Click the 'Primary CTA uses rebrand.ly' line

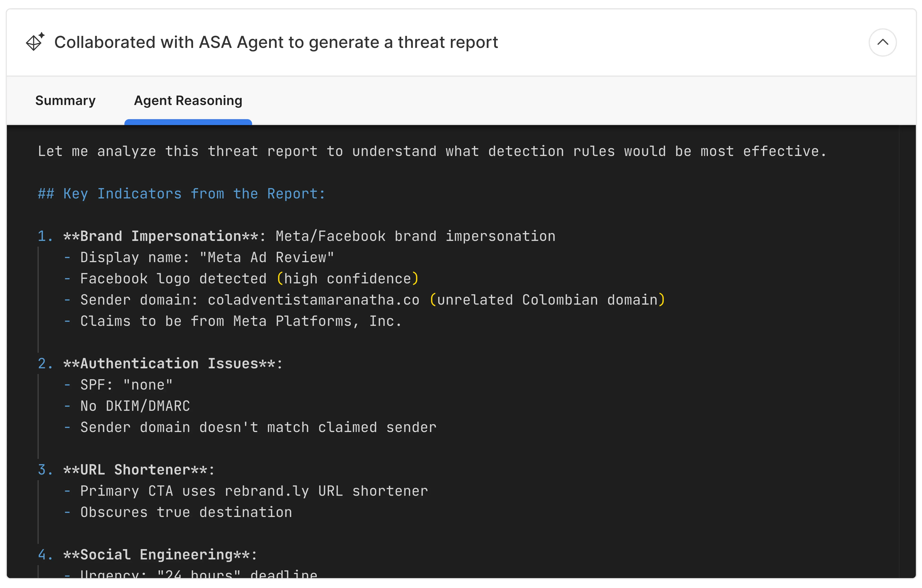click(254, 491)
